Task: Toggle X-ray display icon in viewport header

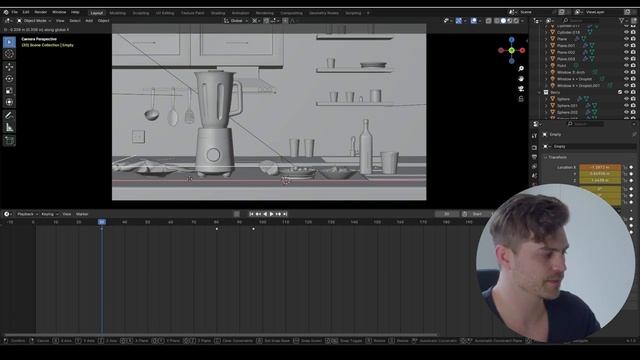Action: (489, 20)
